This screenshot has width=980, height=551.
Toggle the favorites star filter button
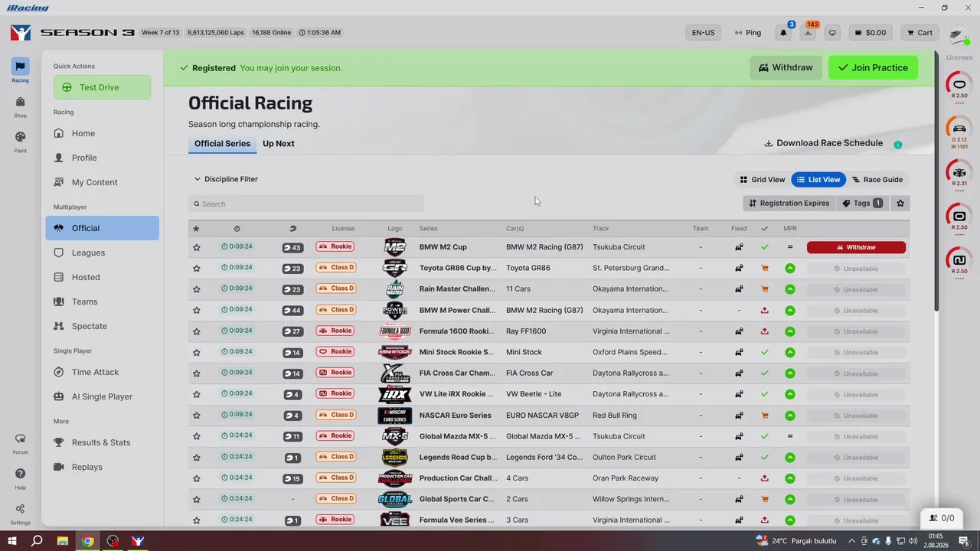[x=900, y=204]
